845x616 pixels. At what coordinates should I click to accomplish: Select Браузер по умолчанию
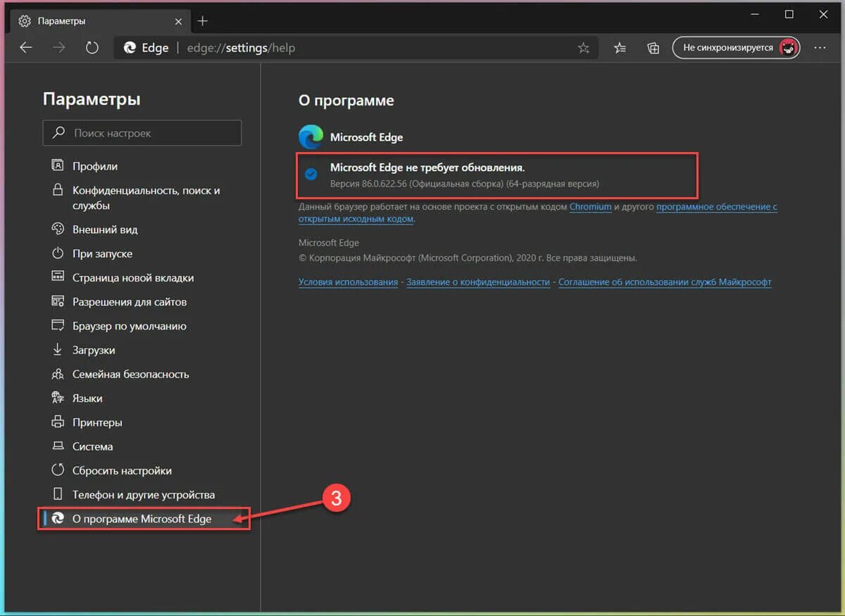pyautogui.click(x=130, y=326)
